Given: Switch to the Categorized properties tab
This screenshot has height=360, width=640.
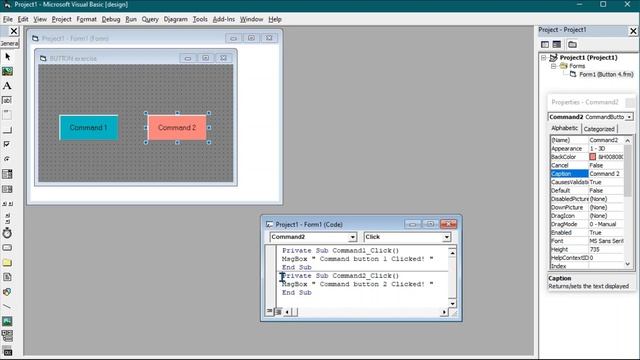Looking at the screenshot, I should [599, 129].
